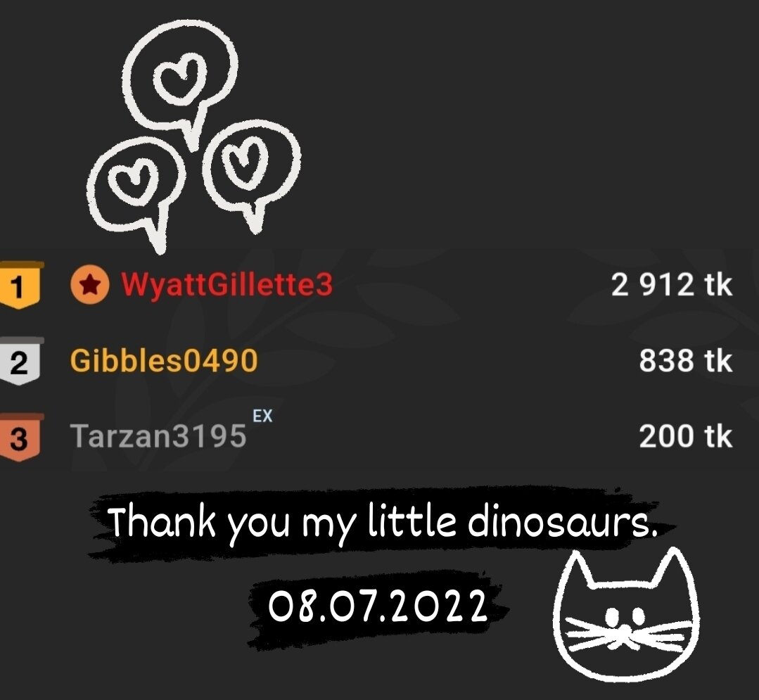Click the 838 tk amount
Screen dimensions: 759x700
(x=685, y=361)
